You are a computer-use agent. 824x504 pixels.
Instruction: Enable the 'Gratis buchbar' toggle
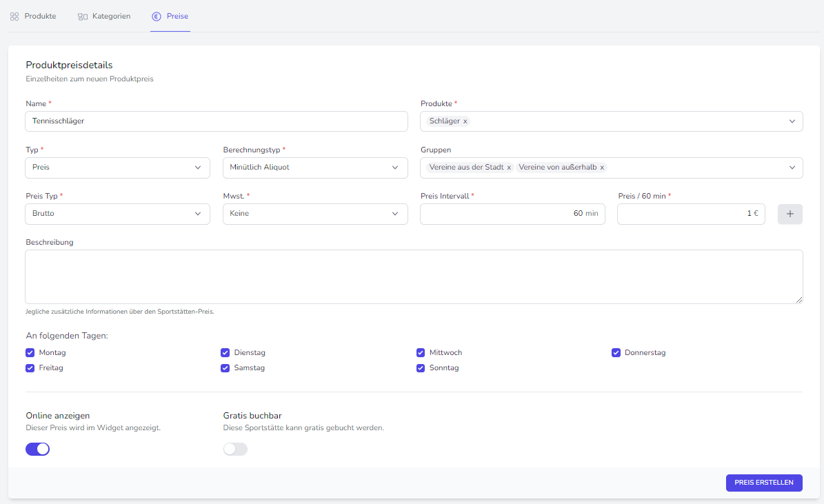click(x=235, y=449)
